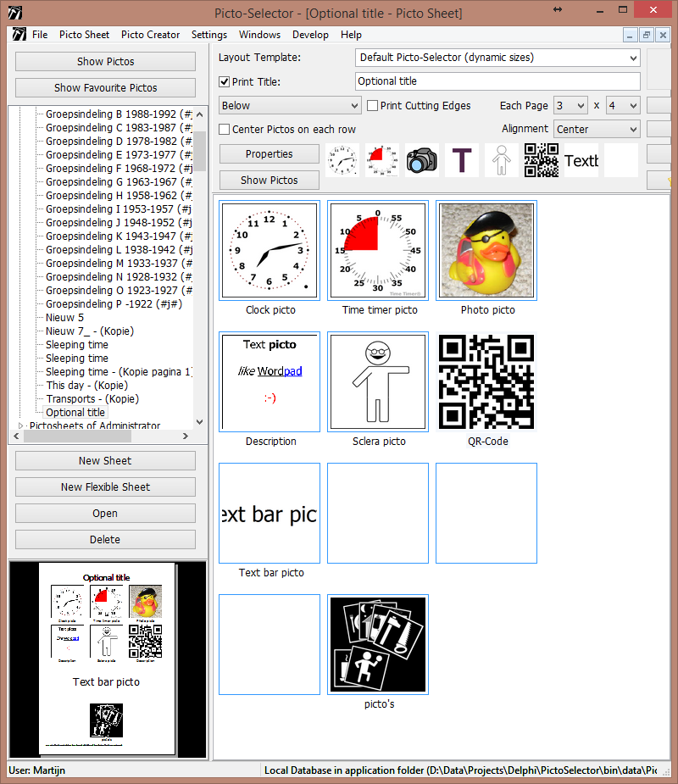Click the camera photo picto icon
Viewport: 678px width, 784px height.
click(421, 160)
